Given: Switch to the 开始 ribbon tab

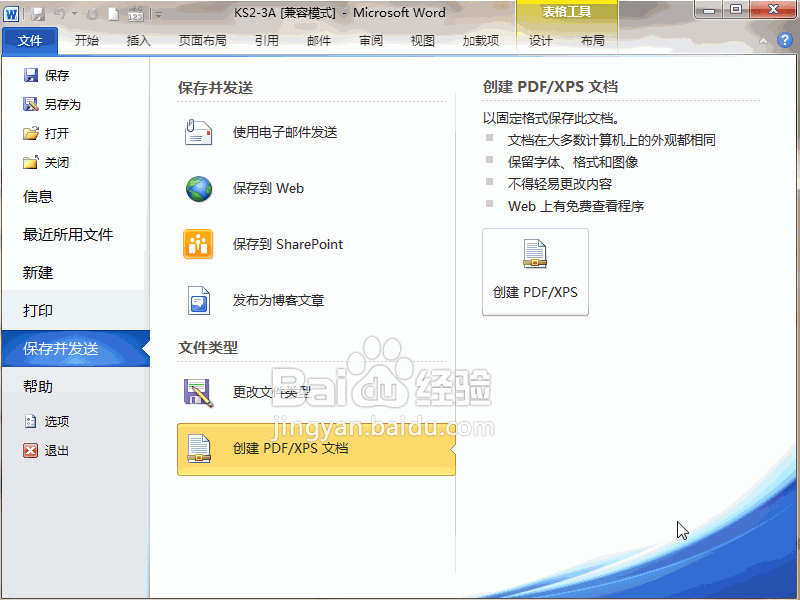Looking at the screenshot, I should click(x=87, y=40).
